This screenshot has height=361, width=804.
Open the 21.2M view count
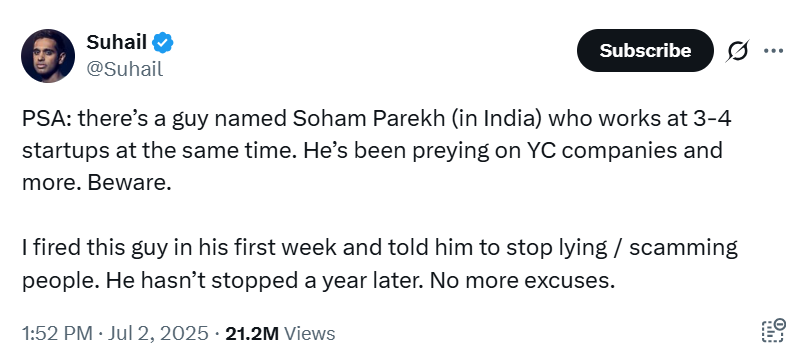click(x=252, y=334)
